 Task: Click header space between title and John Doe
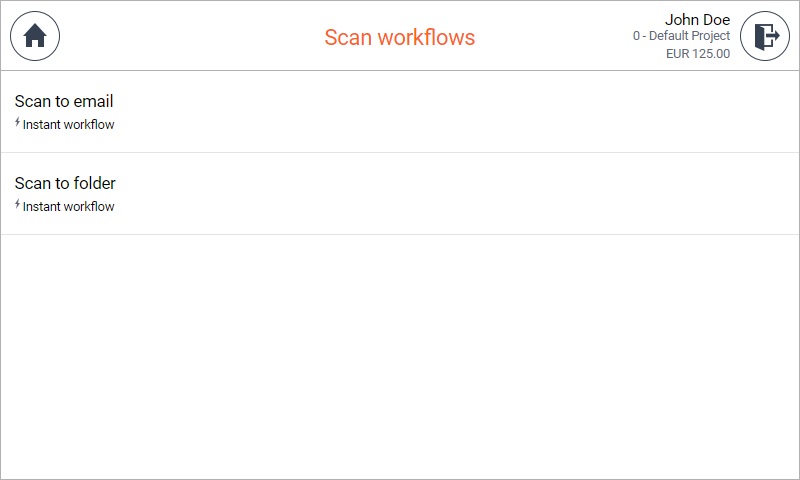[x=554, y=36]
